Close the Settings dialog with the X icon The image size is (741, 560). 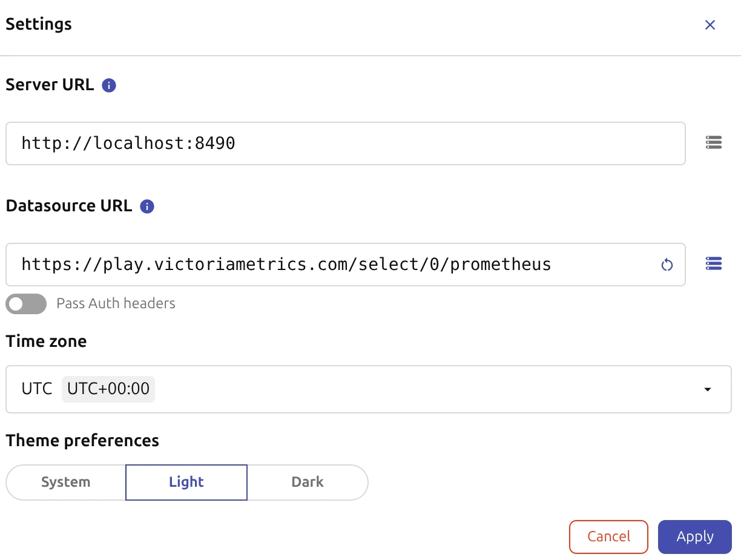tap(710, 25)
